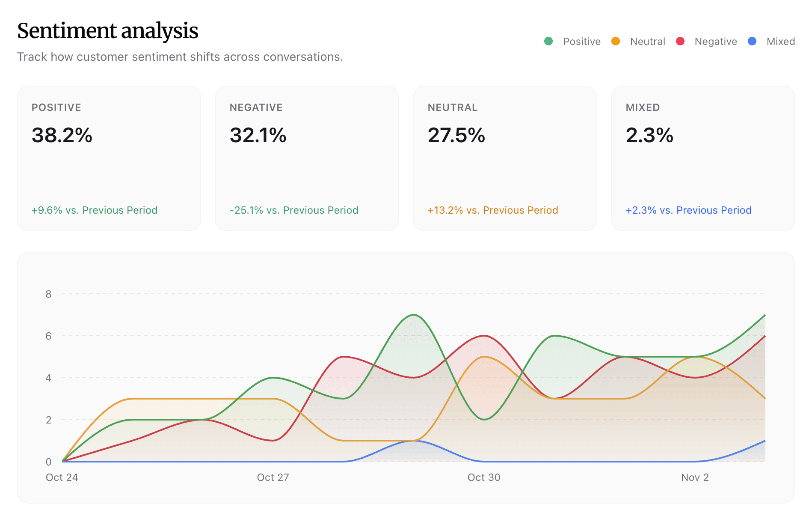Toggle the Mixed series visibility
This screenshot has height=519, width=812.
(x=782, y=41)
